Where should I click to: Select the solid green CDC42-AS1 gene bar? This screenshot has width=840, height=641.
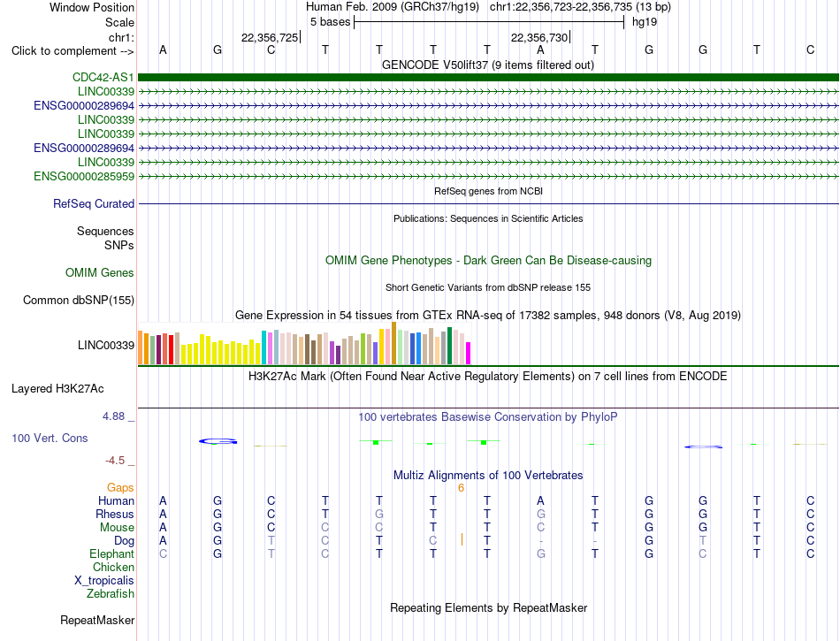(x=488, y=77)
